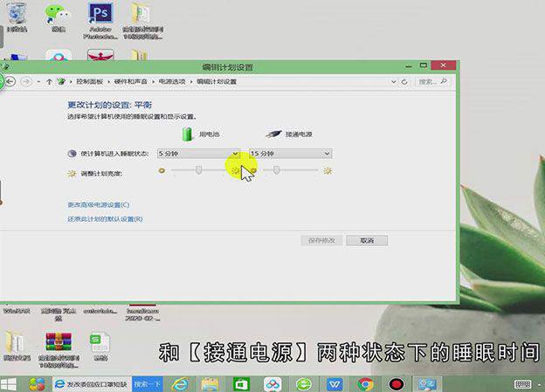
Task: Click the brightness sun icon beside 调整计划亮度
Action: (72, 174)
